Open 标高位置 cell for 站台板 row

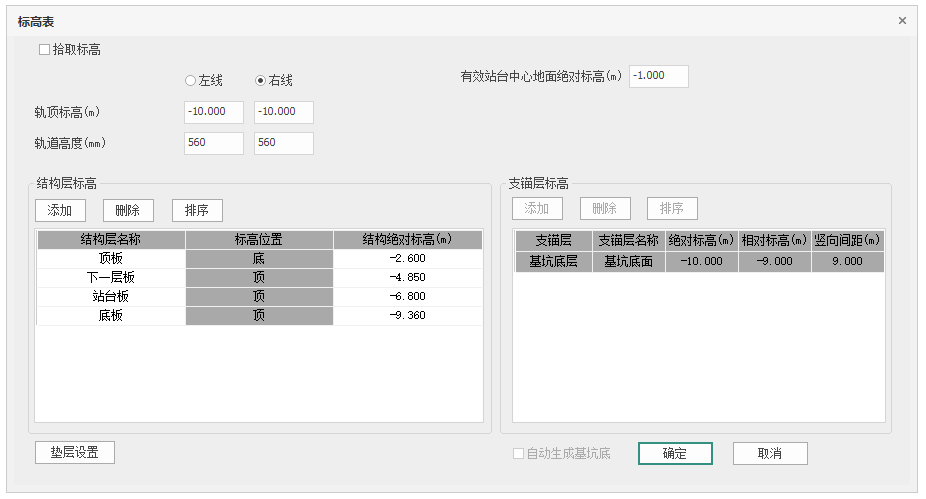coord(259,297)
